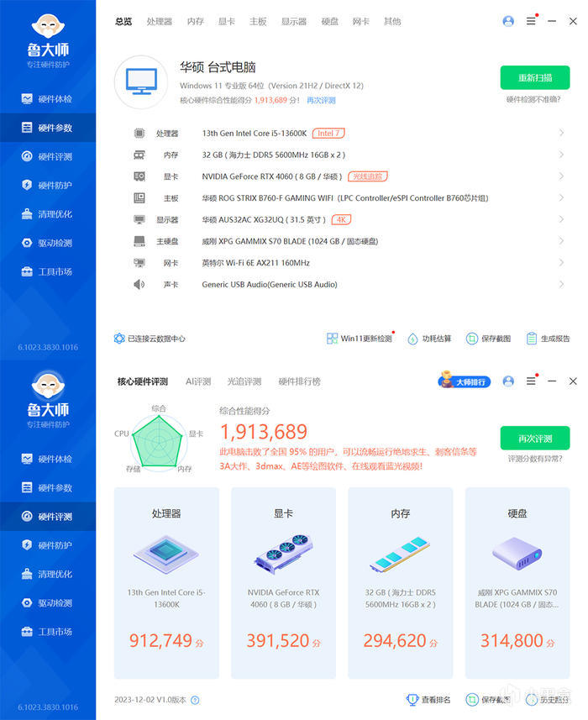The width and height of the screenshot is (588, 720).
Task: Switch to the 显示器 tab
Action: point(294,22)
